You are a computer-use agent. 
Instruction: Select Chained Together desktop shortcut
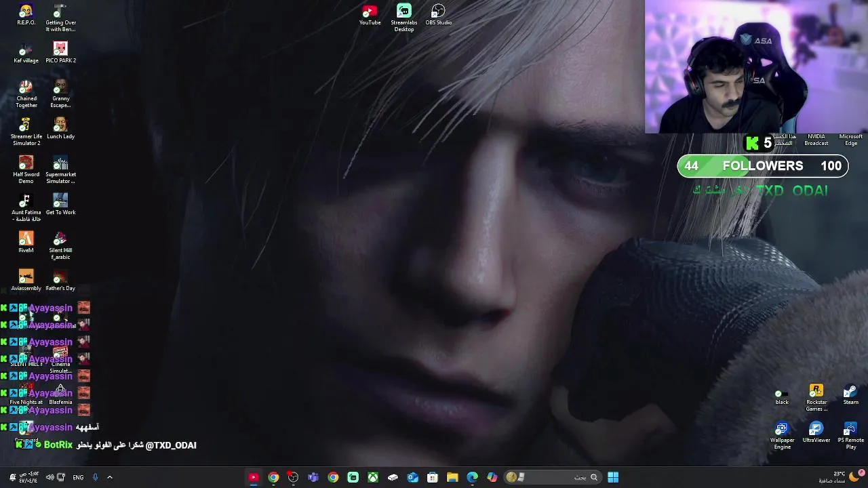coord(26,94)
